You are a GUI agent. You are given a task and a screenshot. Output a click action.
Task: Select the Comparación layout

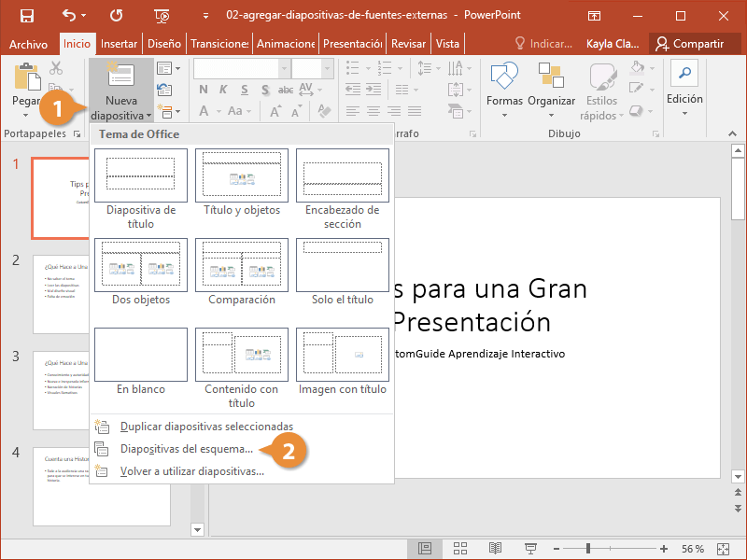[242, 273]
